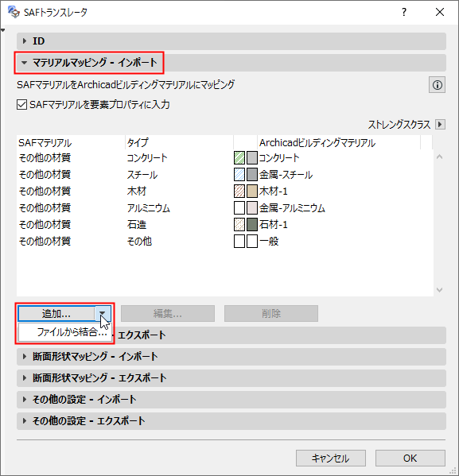The height and width of the screenshot is (476, 459).
Task: Click the help question mark in title bar
Action: (403, 12)
